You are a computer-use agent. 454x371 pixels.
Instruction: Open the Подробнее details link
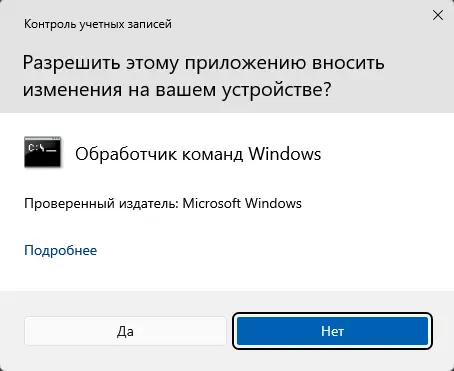(x=61, y=250)
